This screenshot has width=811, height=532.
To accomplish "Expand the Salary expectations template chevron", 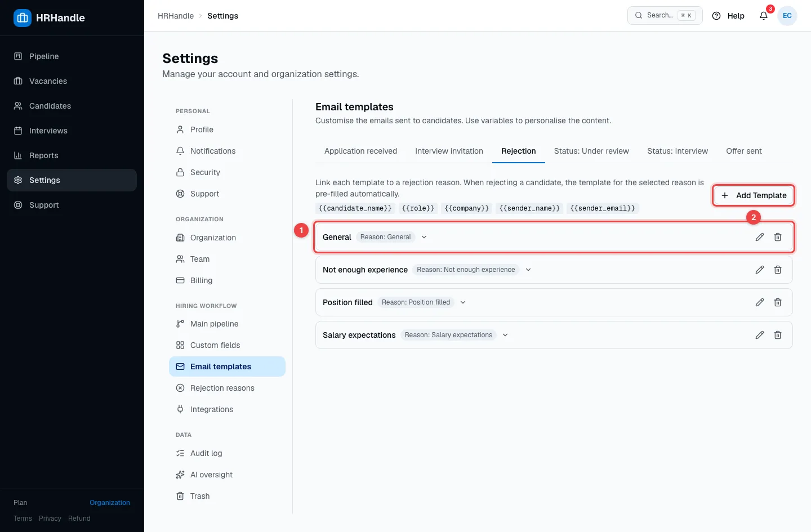I will [505, 335].
